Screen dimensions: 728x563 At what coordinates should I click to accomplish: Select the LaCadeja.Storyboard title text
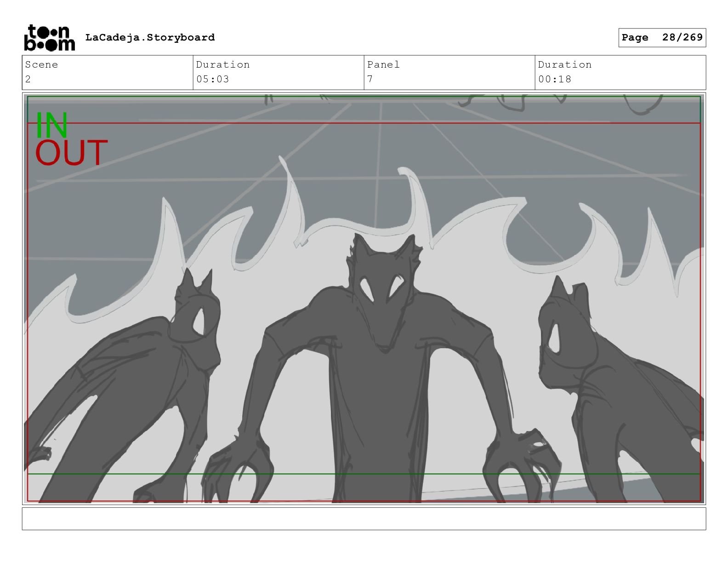coord(150,38)
